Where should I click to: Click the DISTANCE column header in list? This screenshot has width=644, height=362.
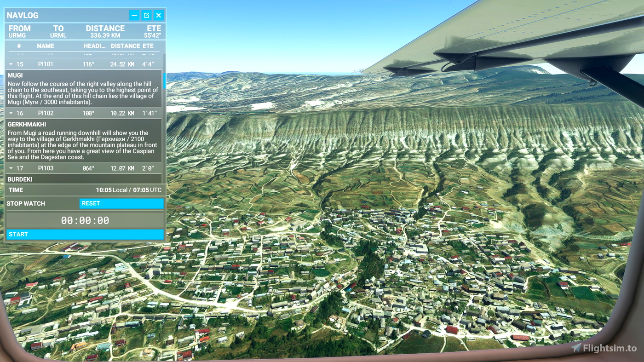(x=125, y=46)
